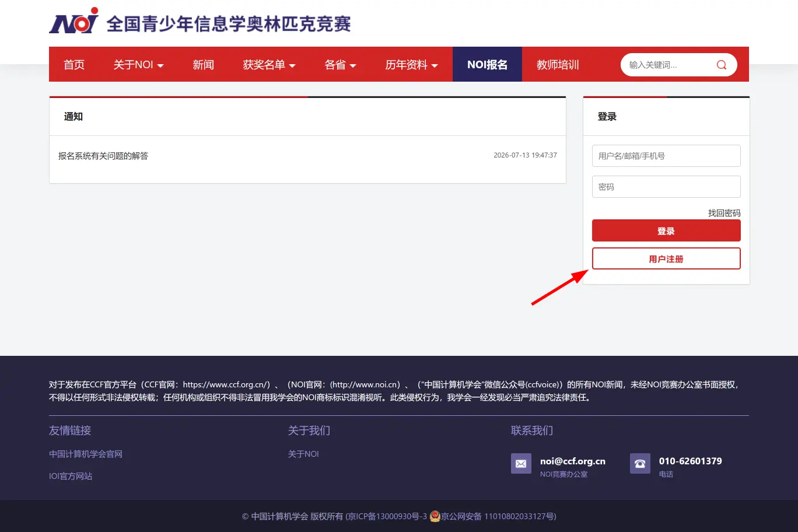Viewport: 798px width, 532px height.
Task: Open the 教师培训 menu item
Action: point(558,65)
